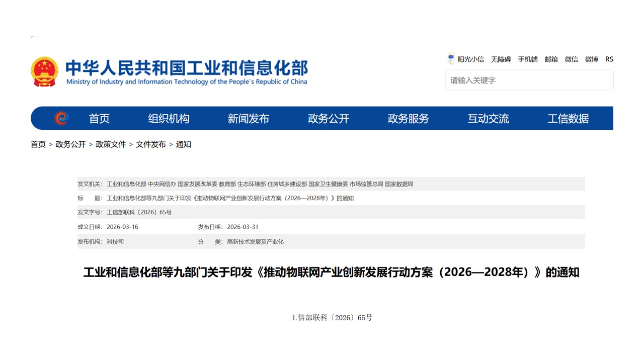644x362 pixels.
Task: Click the 无障碍 accessibility link
Action: click(501, 59)
